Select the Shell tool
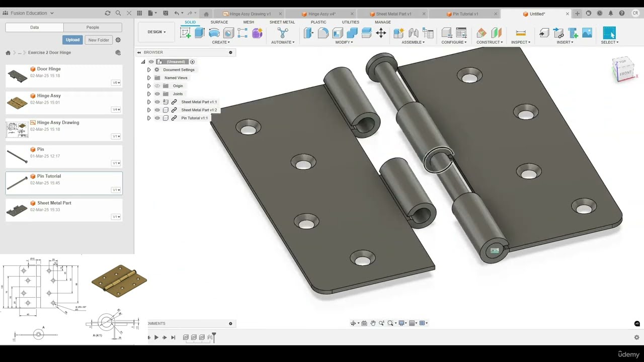Viewport: 644px width, 362px height. coord(338,33)
